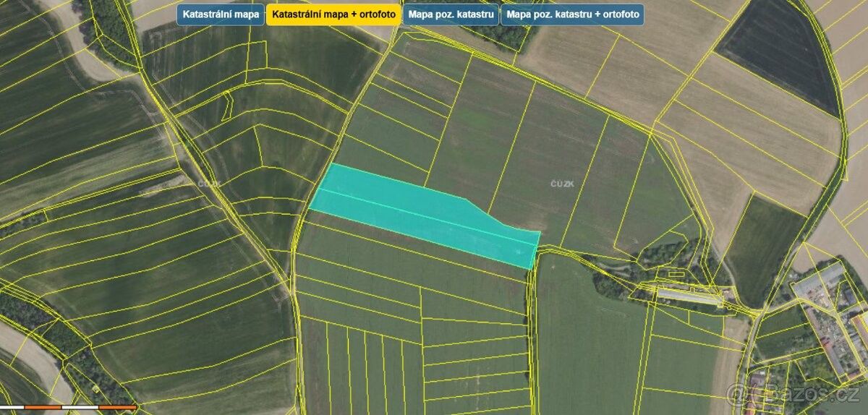Viewport: 868px width, 415px height.
Task: Switch to Mapa poz. katastru + ortofoto
Action: [571, 14]
